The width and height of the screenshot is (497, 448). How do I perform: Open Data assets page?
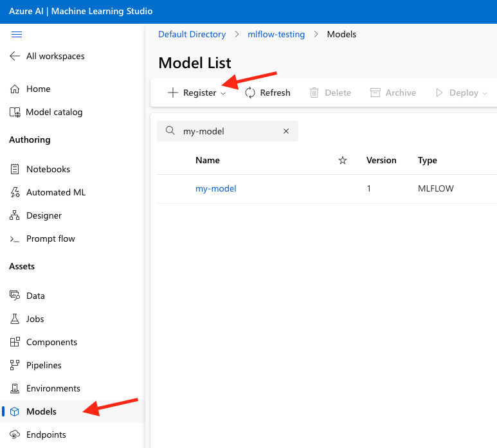pyautogui.click(x=35, y=296)
